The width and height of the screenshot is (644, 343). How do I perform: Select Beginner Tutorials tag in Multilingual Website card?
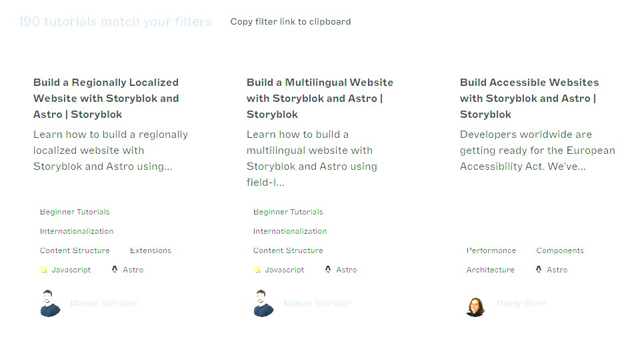(x=288, y=212)
